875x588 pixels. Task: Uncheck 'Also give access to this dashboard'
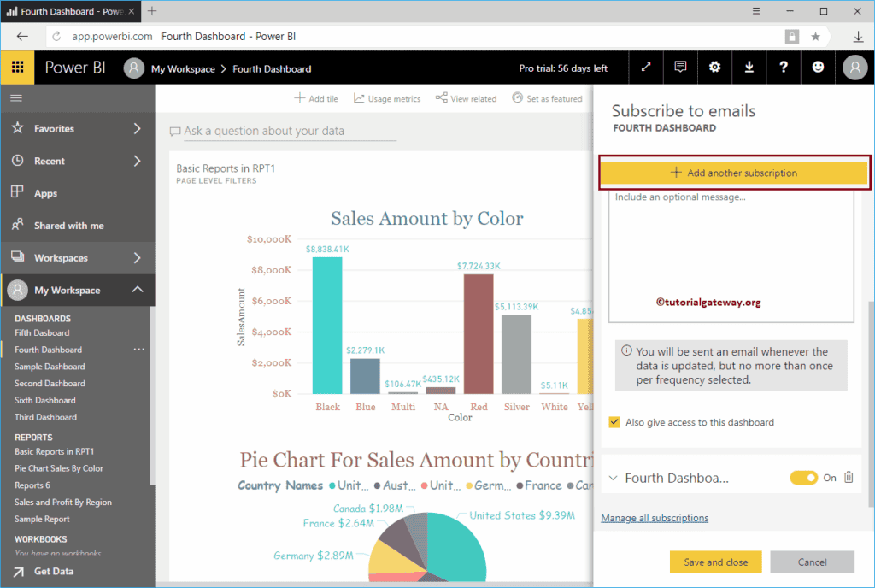coord(613,422)
